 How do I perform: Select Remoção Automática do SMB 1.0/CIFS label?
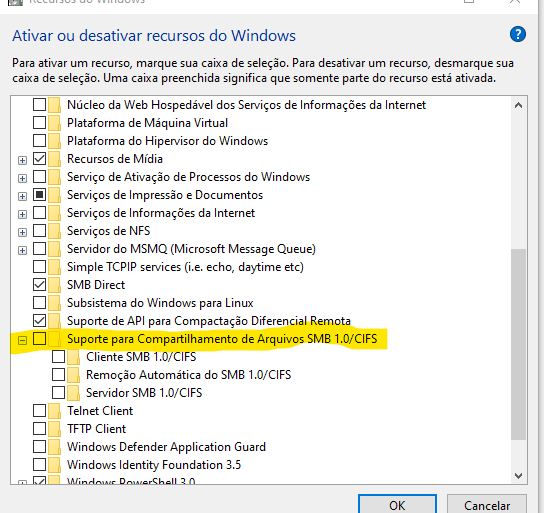coord(189,375)
